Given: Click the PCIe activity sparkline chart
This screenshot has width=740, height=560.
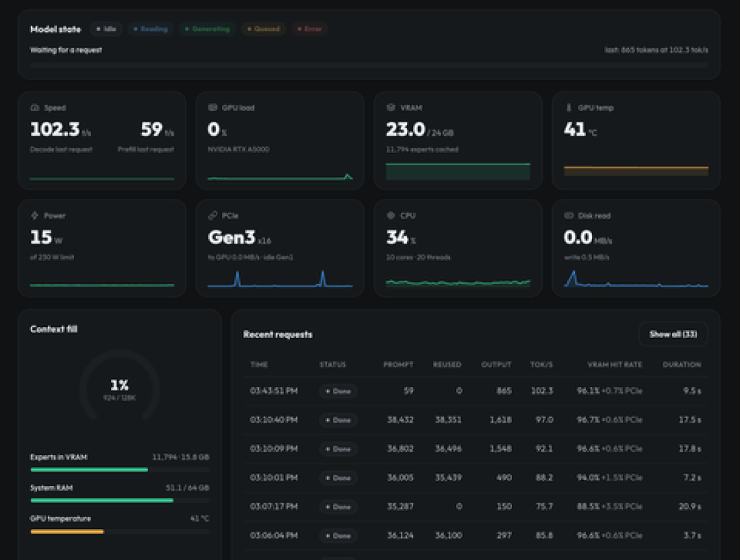Looking at the screenshot, I should point(280,278).
